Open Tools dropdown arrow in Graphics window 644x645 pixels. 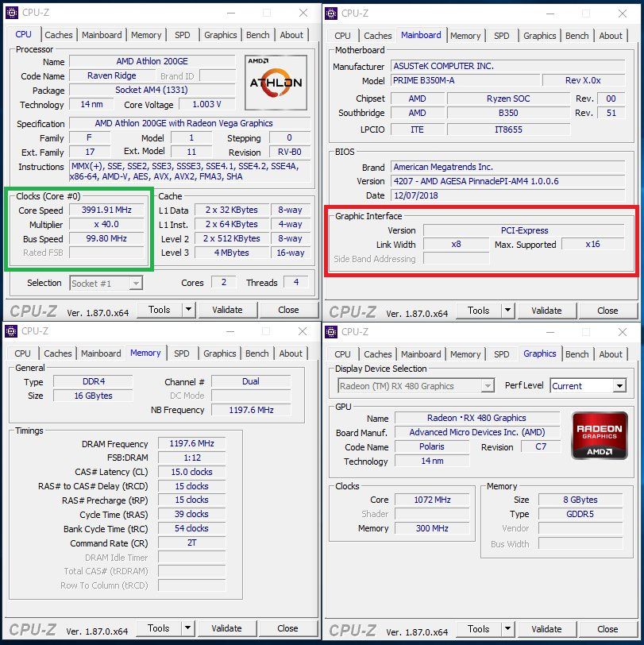point(508,628)
